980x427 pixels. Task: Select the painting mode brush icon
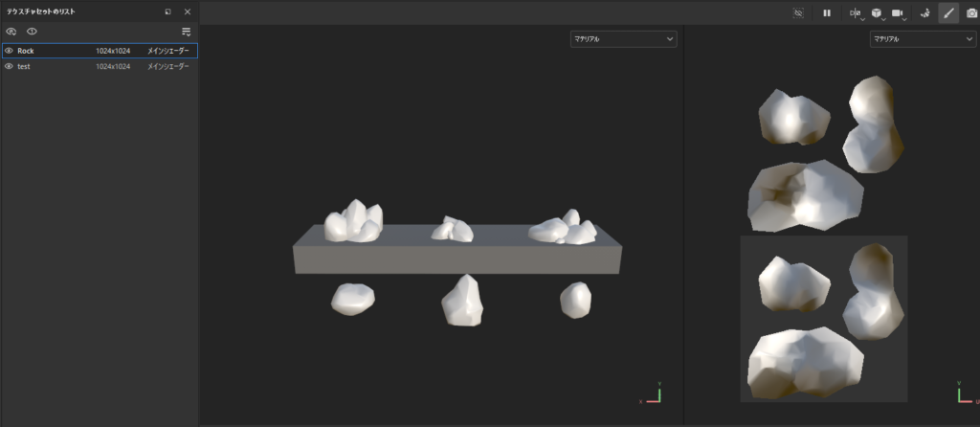(948, 13)
